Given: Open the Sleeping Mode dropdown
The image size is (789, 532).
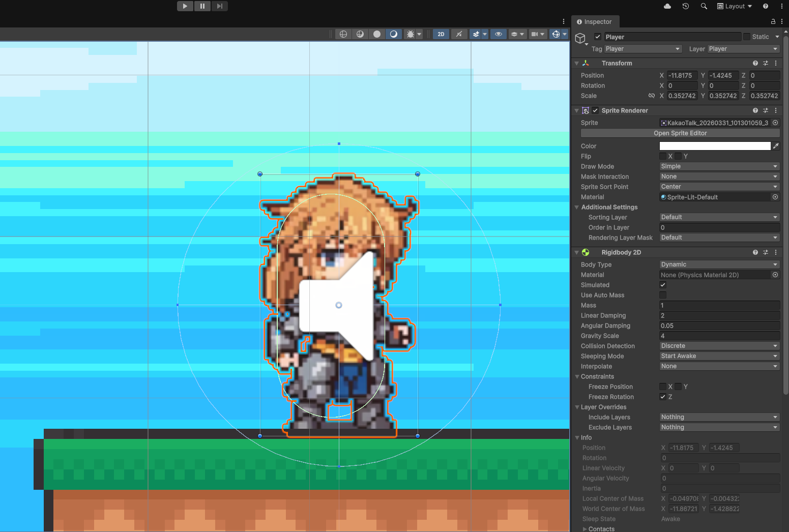Looking at the screenshot, I should click(719, 356).
